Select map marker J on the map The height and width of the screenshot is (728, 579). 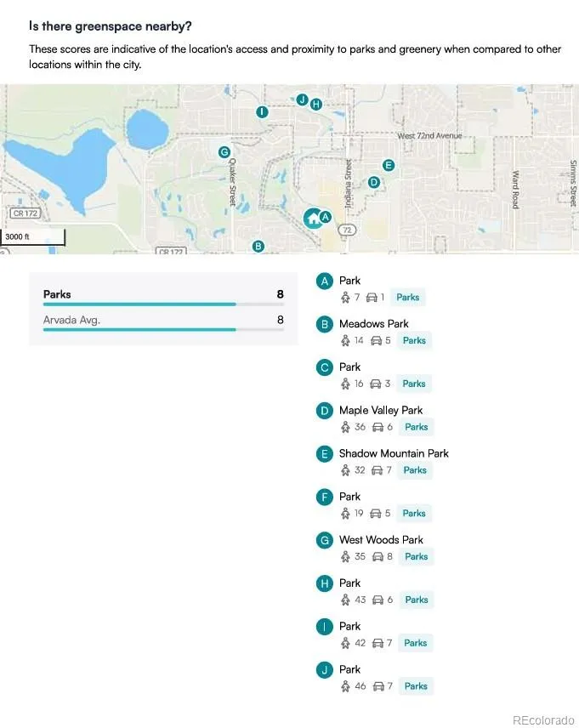(302, 100)
